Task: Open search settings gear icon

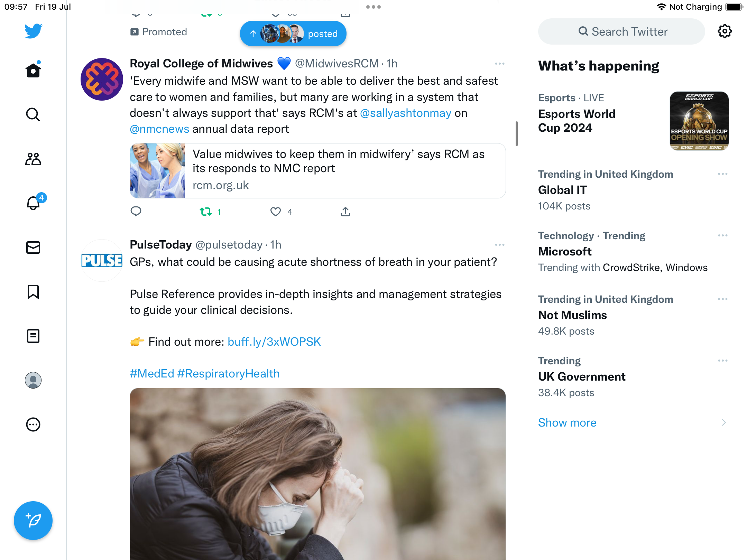Action: (725, 31)
